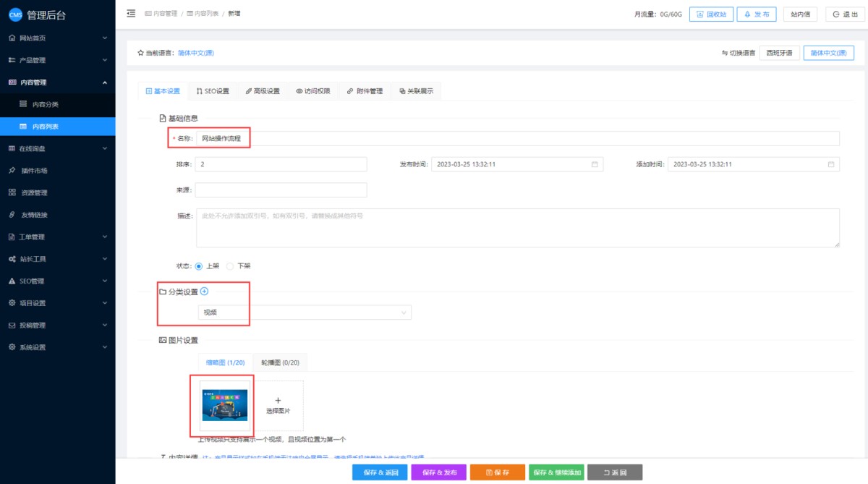This screenshot has height=484, width=868.
Task: Click the uploaded thumbnail image
Action: (x=225, y=405)
